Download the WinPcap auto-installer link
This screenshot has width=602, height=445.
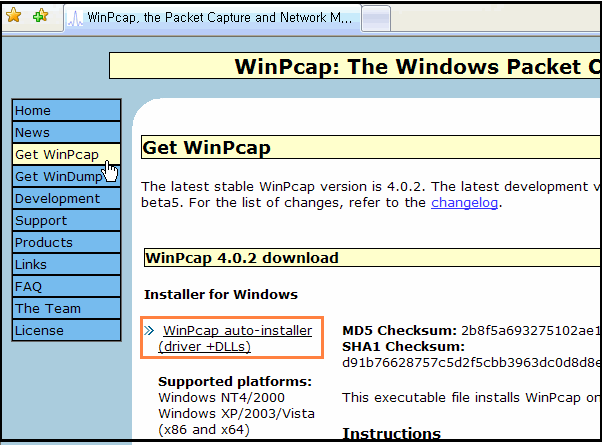pos(235,338)
